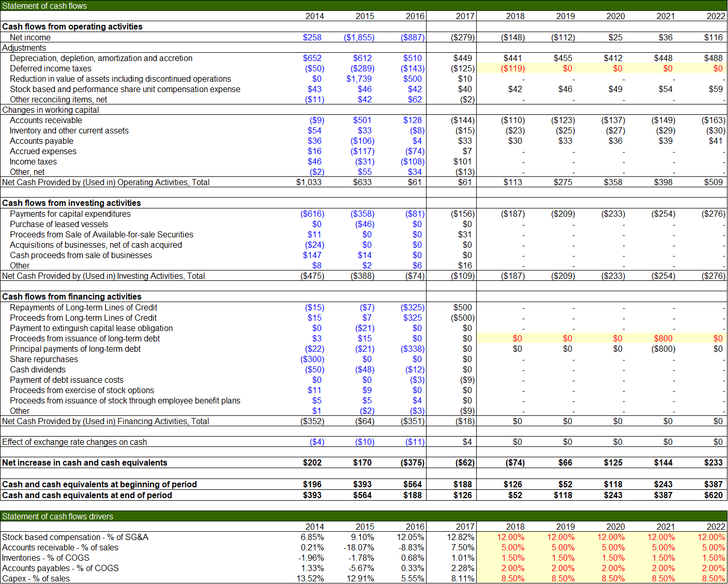The width and height of the screenshot is (728, 584).
Task: Select 2017 proceeds from lines of credit ($500)
Action: point(463,318)
